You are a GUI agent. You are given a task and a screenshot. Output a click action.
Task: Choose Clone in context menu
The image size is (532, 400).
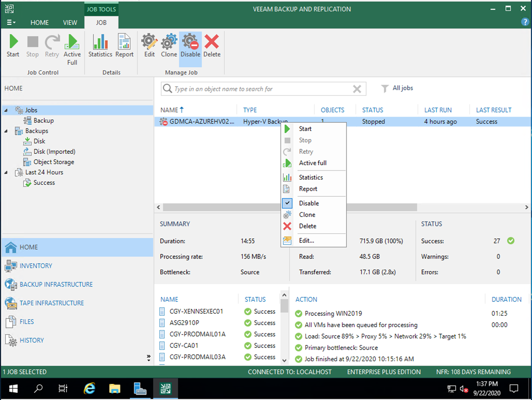(x=314, y=214)
